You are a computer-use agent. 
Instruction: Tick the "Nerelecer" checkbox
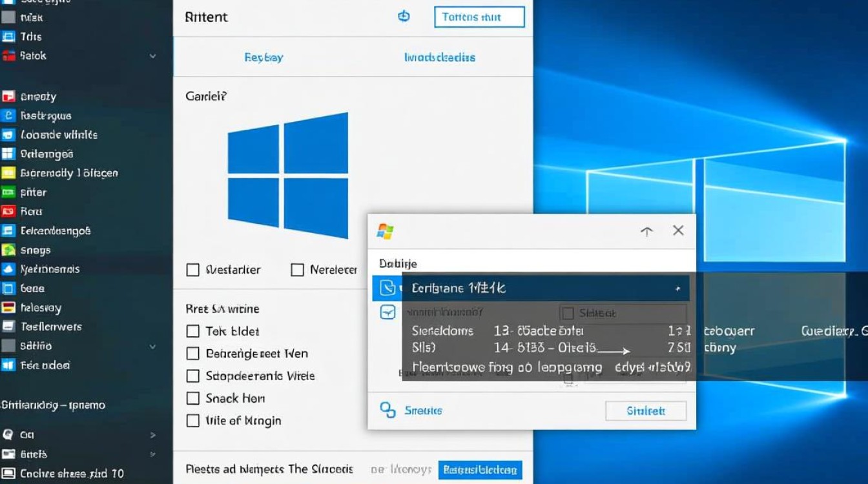(297, 270)
